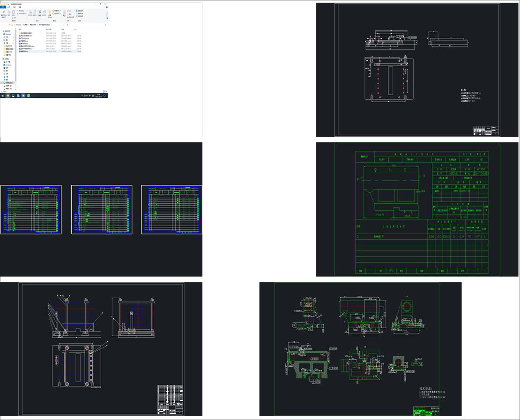
Task: Open the notification center icon on the taskbar
Action: click(104, 96)
